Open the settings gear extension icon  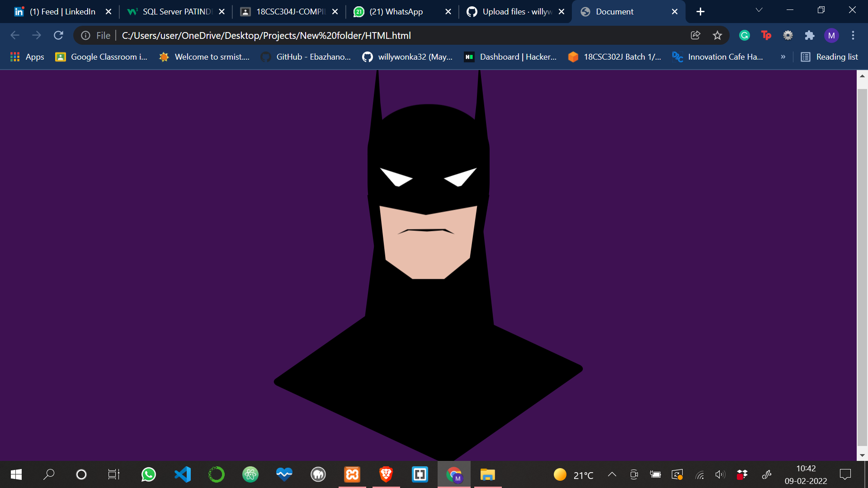click(x=788, y=35)
